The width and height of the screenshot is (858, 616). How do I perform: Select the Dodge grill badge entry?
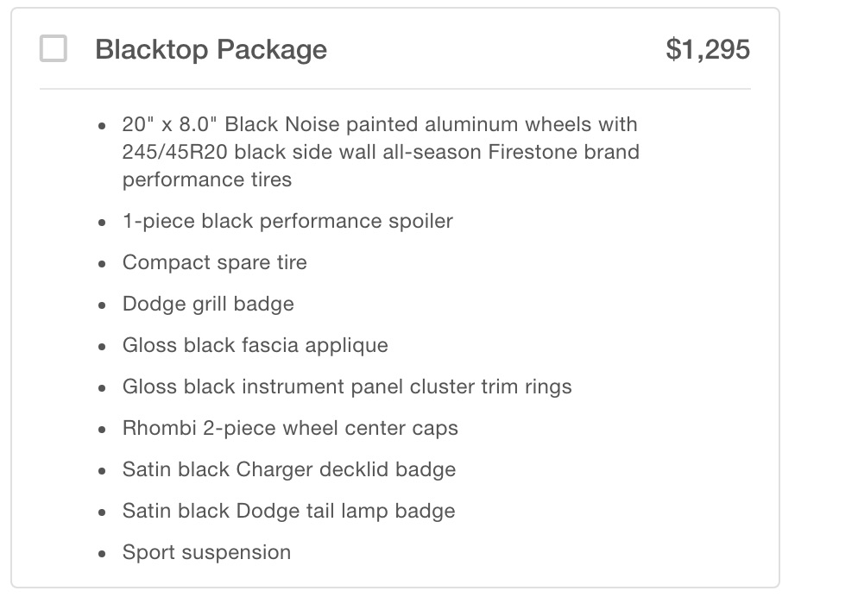point(208,304)
